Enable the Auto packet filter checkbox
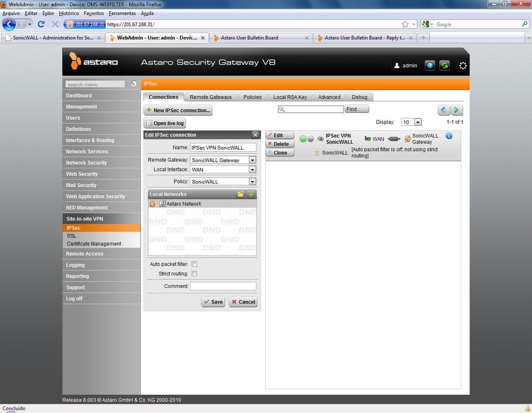 194,264
